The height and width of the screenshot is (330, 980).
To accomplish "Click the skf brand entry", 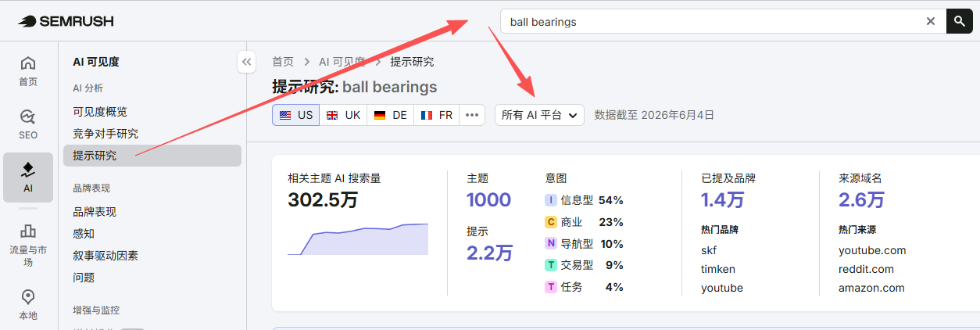I will click(709, 250).
